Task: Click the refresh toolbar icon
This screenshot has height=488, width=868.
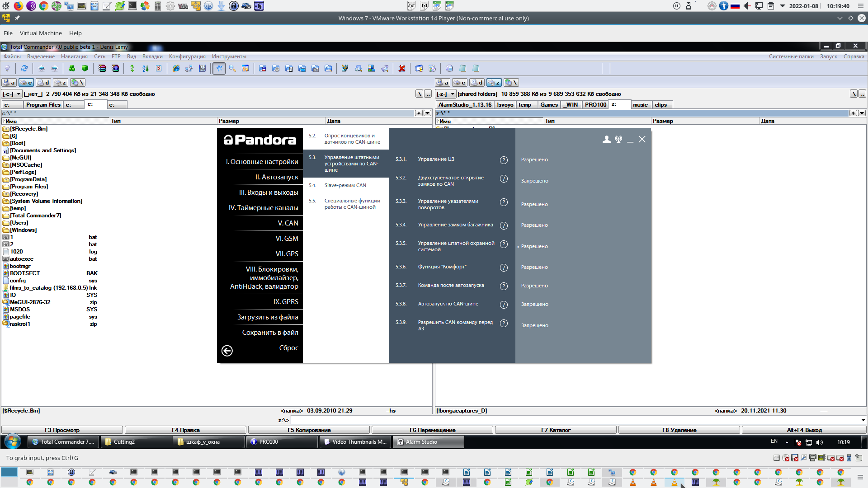Action: click(24, 68)
